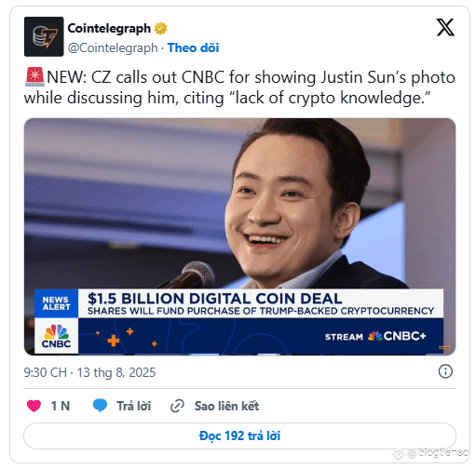476x469 pixels.
Task: Click the 1 N likes count
Action: tap(61, 406)
